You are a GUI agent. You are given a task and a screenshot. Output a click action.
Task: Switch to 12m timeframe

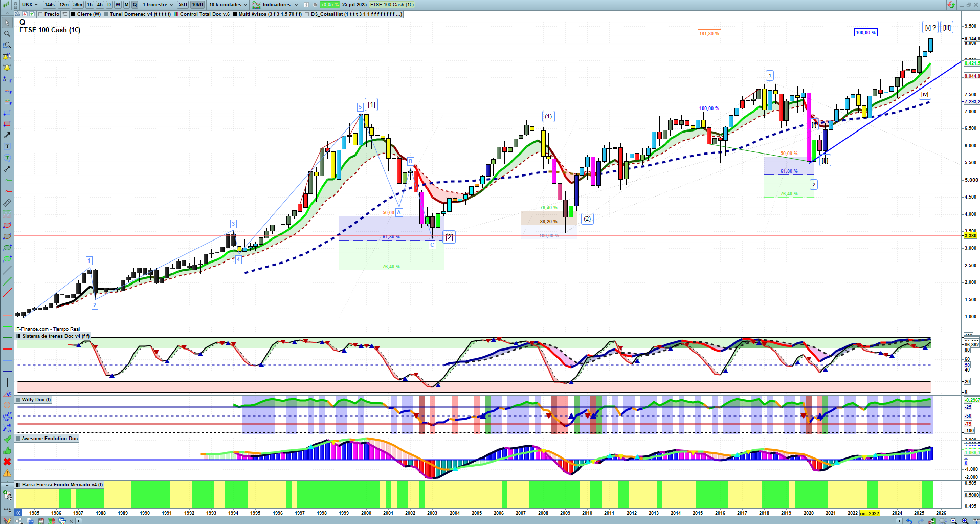click(x=64, y=5)
